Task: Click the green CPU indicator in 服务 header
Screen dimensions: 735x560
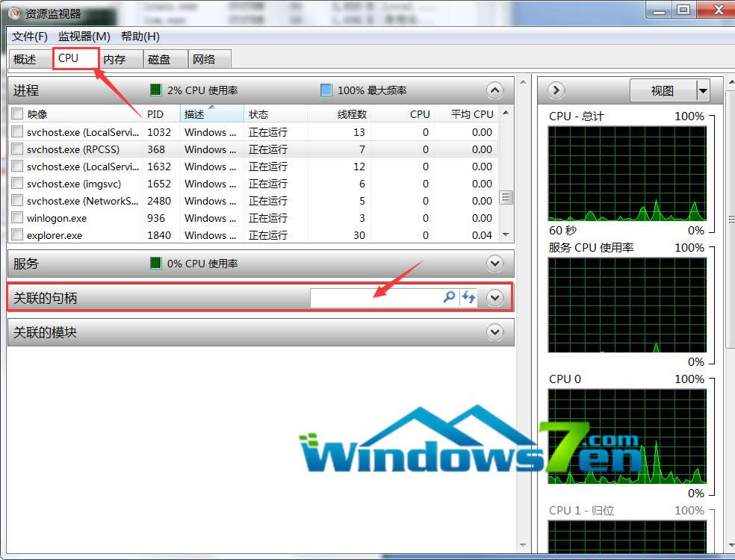Action: click(x=155, y=263)
